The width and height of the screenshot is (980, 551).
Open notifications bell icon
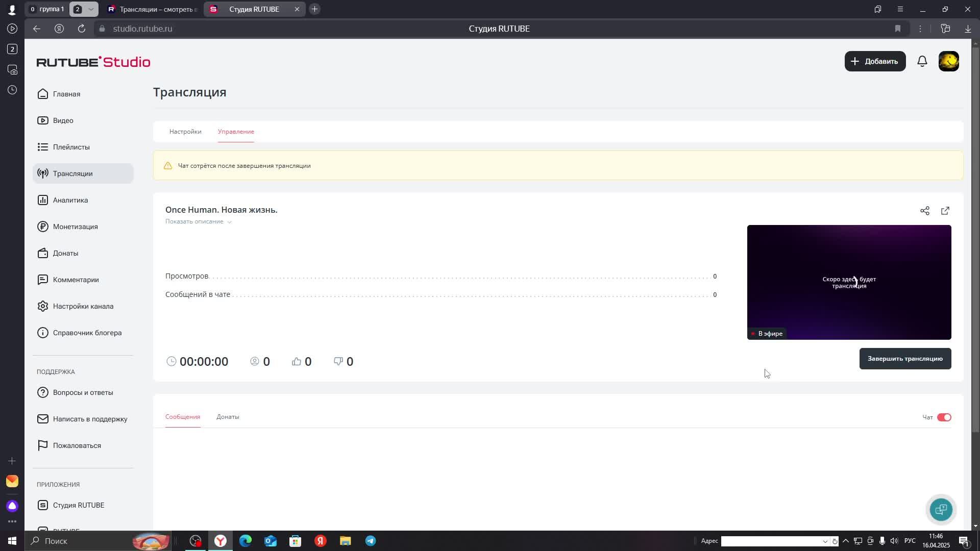click(x=922, y=61)
